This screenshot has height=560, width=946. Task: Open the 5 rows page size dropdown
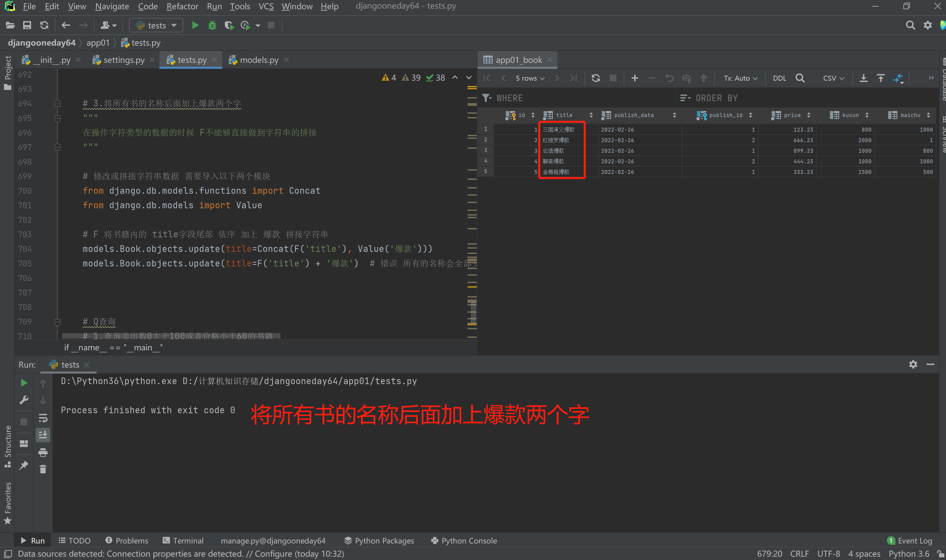point(530,78)
